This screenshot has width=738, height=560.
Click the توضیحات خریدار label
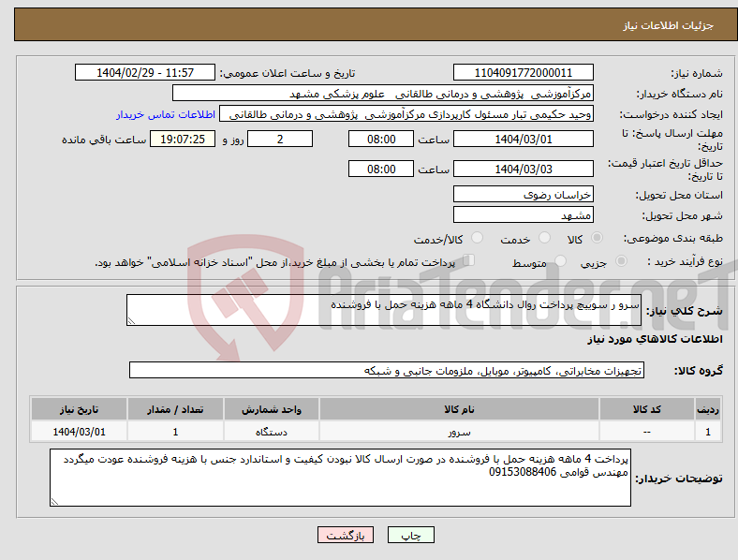(x=679, y=479)
